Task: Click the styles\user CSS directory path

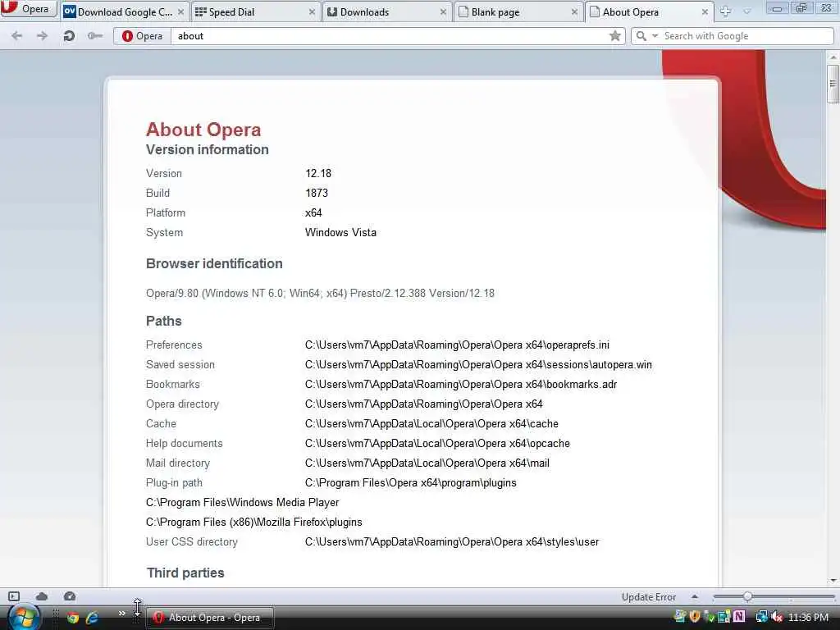Action: [452, 542]
